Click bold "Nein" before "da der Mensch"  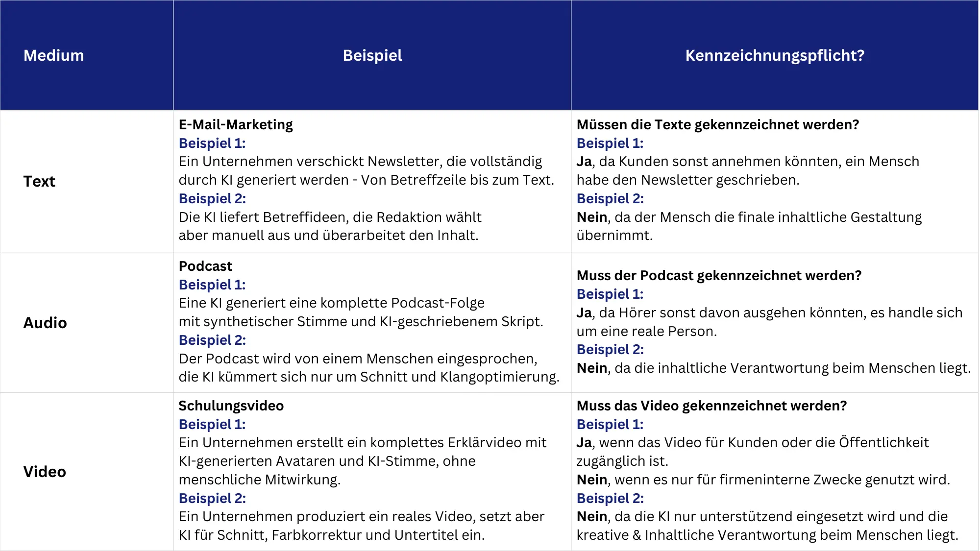[592, 217]
